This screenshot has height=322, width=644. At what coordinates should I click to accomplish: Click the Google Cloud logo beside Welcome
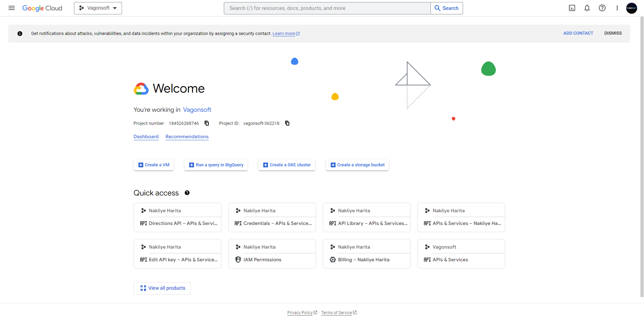tap(141, 88)
